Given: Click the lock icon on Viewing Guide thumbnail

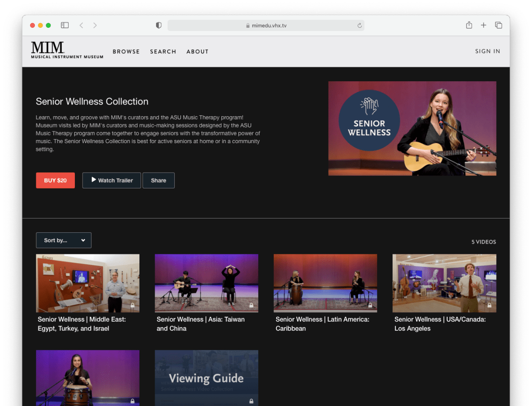Looking at the screenshot, I should pyautogui.click(x=251, y=401).
